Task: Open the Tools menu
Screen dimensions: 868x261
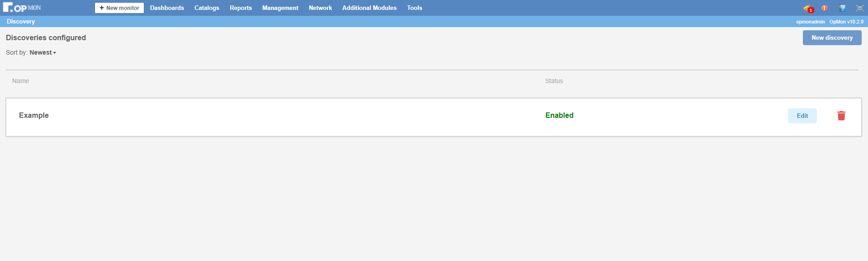Action: coord(414,8)
